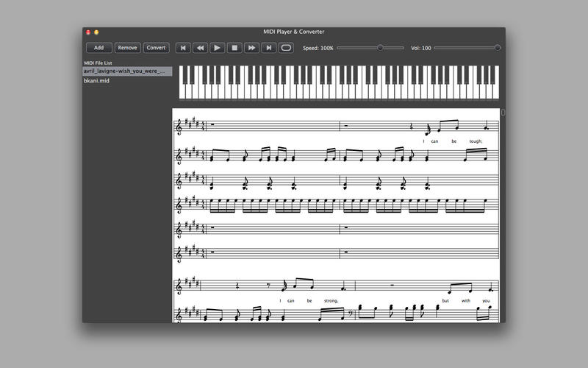Click the Vol slider handle
The image size is (588, 368).
point(498,48)
